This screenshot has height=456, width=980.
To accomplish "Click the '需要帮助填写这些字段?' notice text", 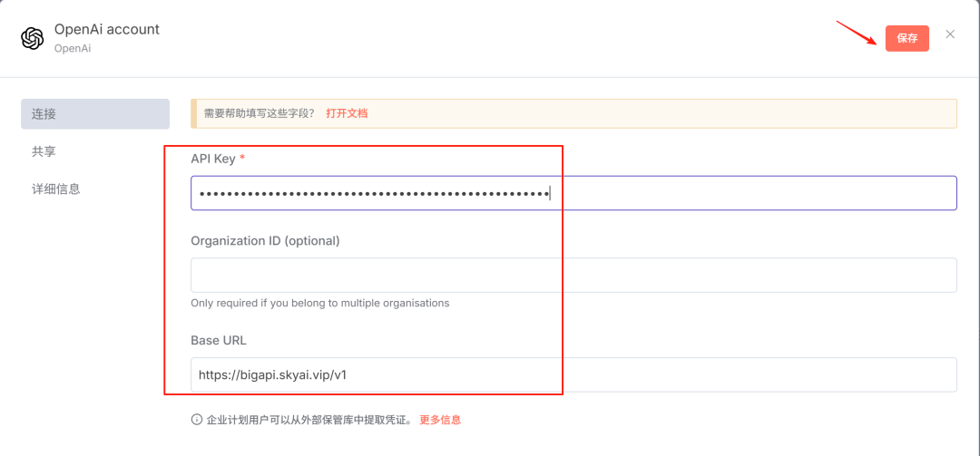I will 260,113.
